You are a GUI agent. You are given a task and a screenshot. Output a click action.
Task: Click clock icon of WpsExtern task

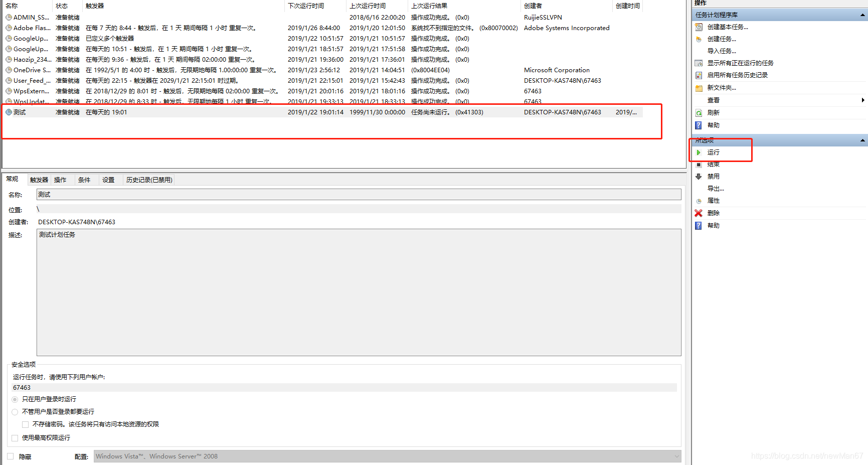point(9,91)
